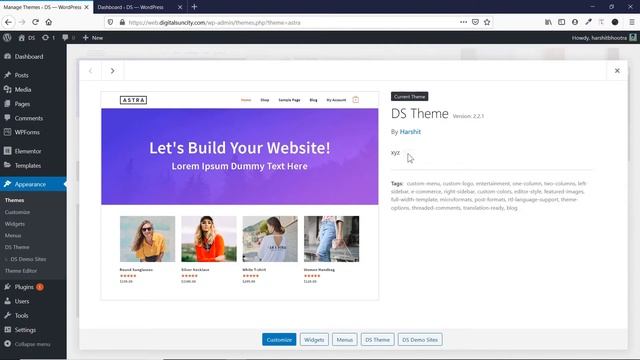Screen dimensions: 640x360
Task: Open Media in the sidebar
Action: coord(33,89)
